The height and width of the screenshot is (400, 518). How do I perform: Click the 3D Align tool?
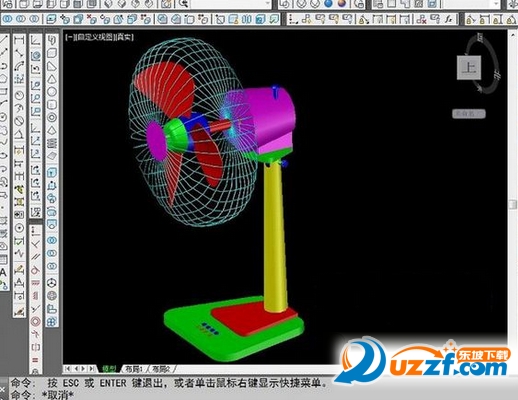click(x=52, y=309)
